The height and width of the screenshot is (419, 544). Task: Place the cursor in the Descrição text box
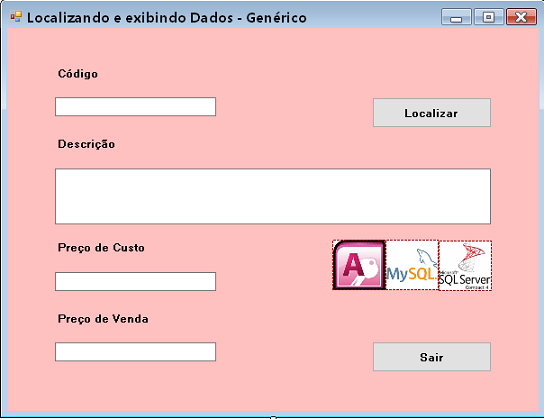coord(273,196)
